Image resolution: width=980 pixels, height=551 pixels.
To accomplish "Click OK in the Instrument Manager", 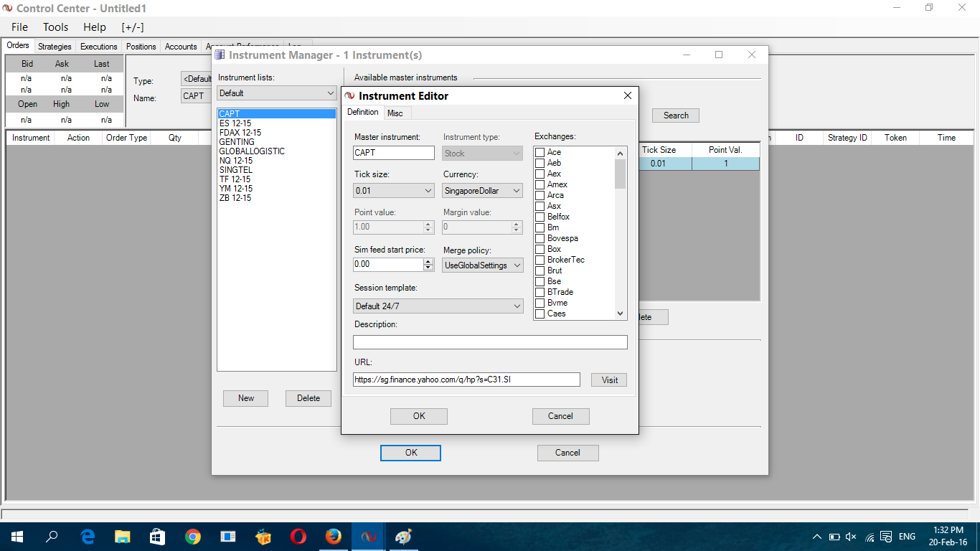I will coord(411,453).
